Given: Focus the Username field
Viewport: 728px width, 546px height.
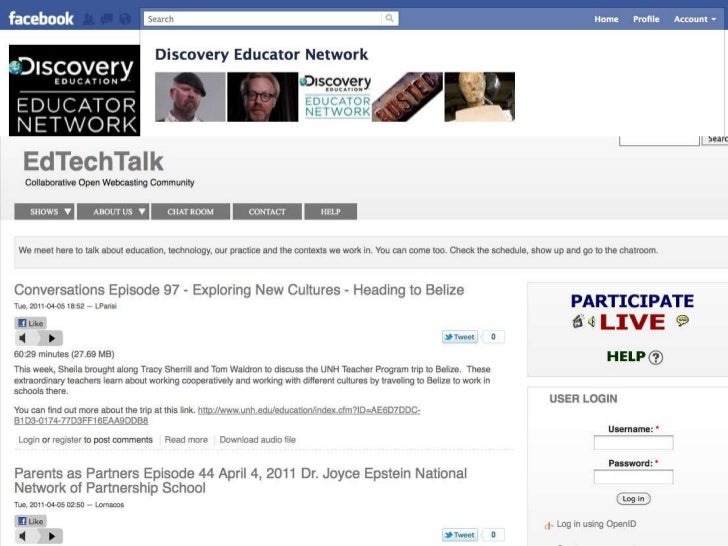Looking at the screenshot, I should [633, 443].
